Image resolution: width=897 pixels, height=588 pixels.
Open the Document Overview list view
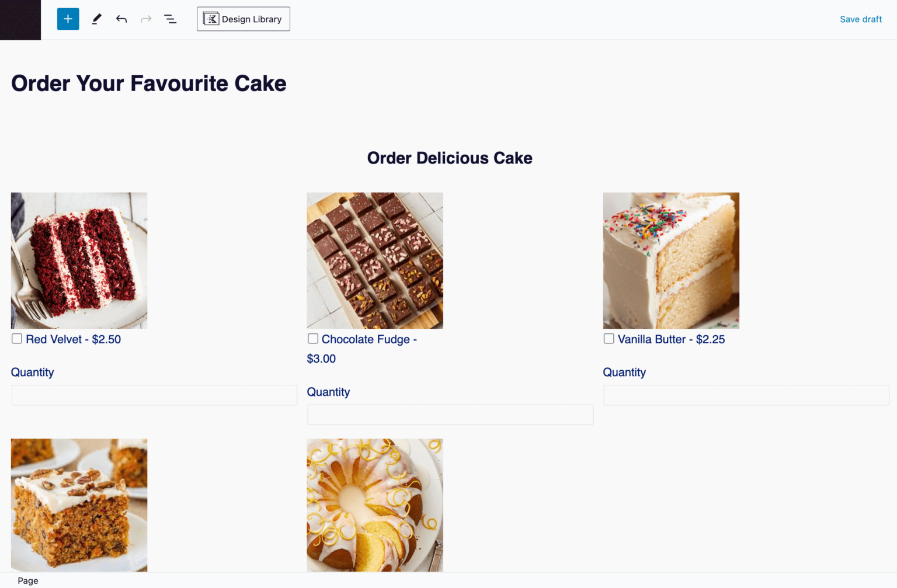pos(170,19)
